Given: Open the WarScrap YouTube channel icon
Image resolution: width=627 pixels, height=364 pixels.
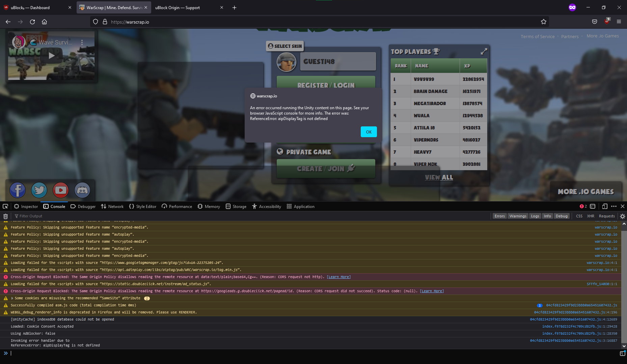Looking at the screenshot, I should [60, 190].
